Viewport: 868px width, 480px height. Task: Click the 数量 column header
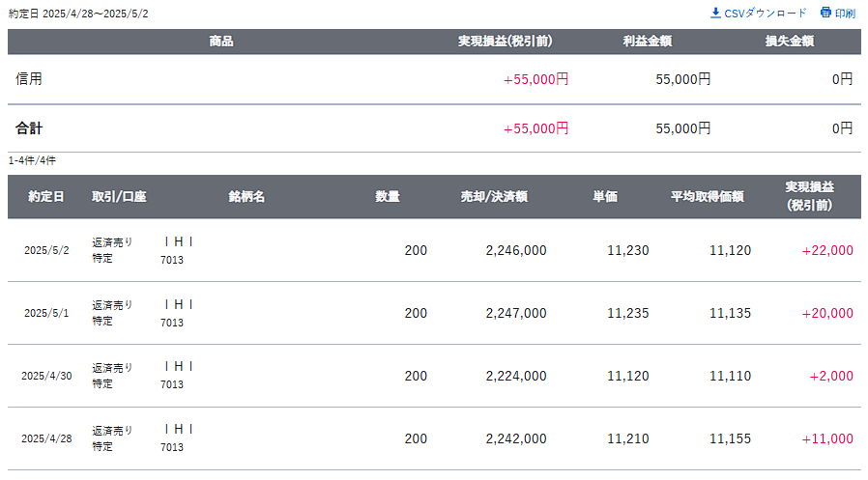(x=387, y=197)
